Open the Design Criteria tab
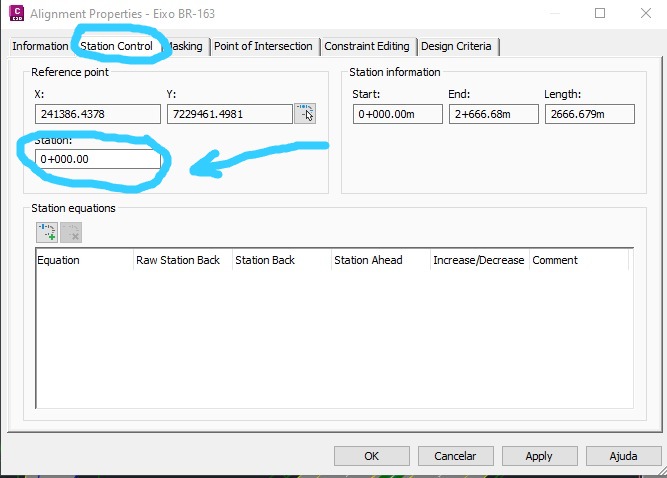The image size is (667, 478). click(x=457, y=47)
